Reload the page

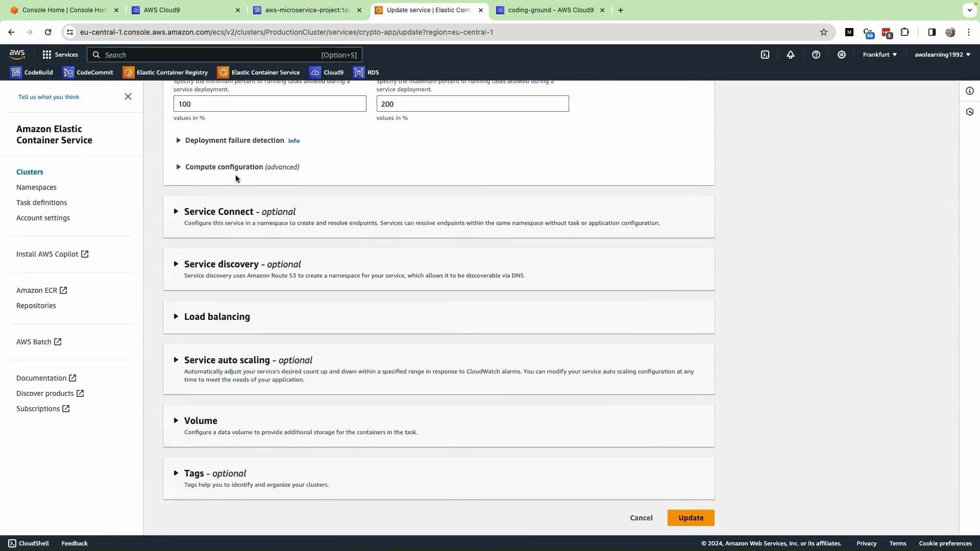pyautogui.click(x=48, y=32)
